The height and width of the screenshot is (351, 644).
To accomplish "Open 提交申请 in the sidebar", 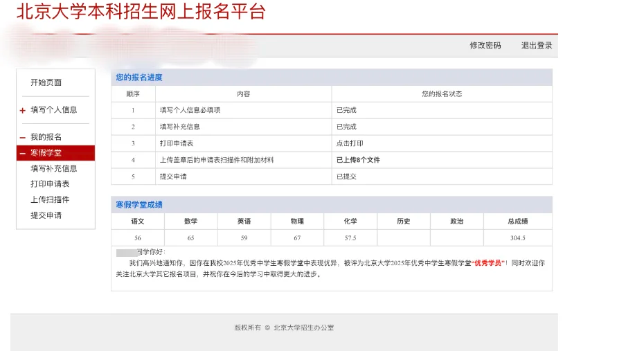I will tap(46, 215).
